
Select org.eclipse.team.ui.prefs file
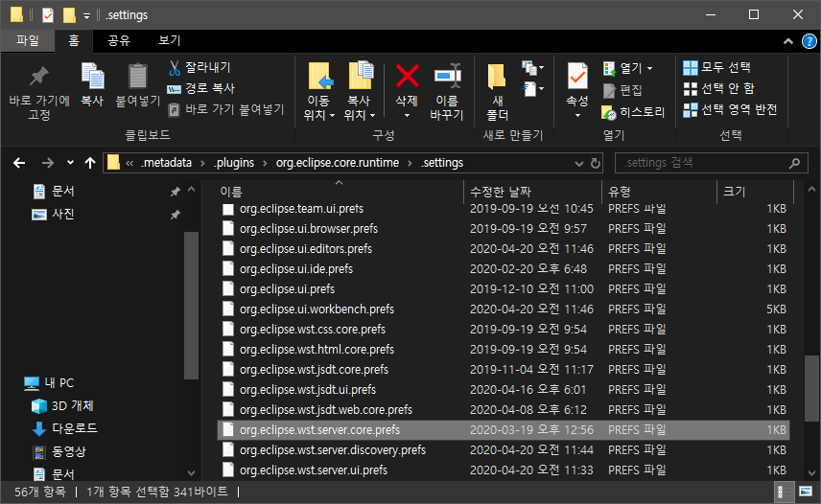pos(504,209)
